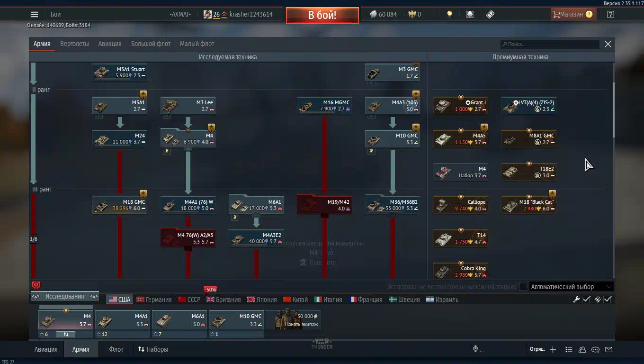Viewport: 644px width, 364px height.
Task: Add a squad member with the plus icon
Action: 553,350
